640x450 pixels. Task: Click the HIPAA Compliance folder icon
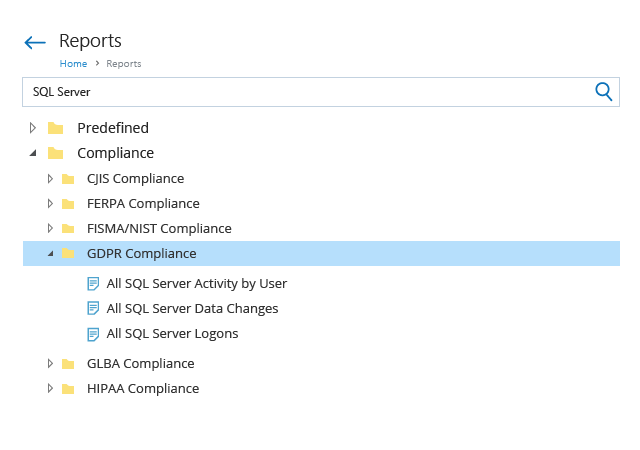click(x=68, y=389)
